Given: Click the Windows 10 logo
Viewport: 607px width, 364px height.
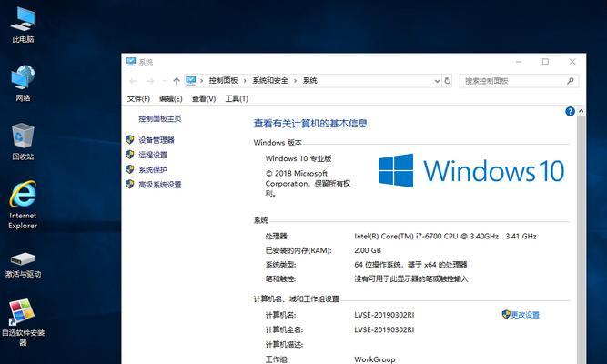Looking at the screenshot, I should pyautogui.click(x=471, y=171).
